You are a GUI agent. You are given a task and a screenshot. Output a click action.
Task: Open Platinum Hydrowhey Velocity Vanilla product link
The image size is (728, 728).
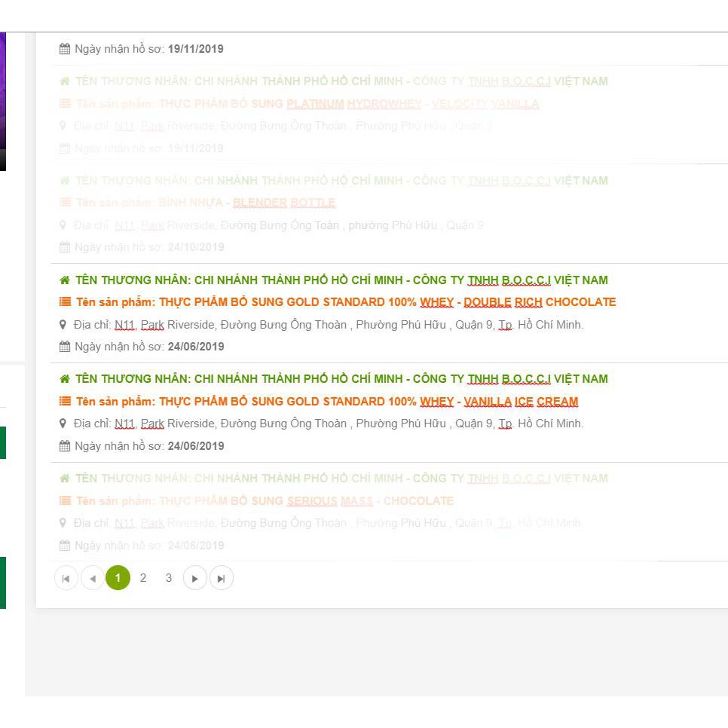pos(349,104)
